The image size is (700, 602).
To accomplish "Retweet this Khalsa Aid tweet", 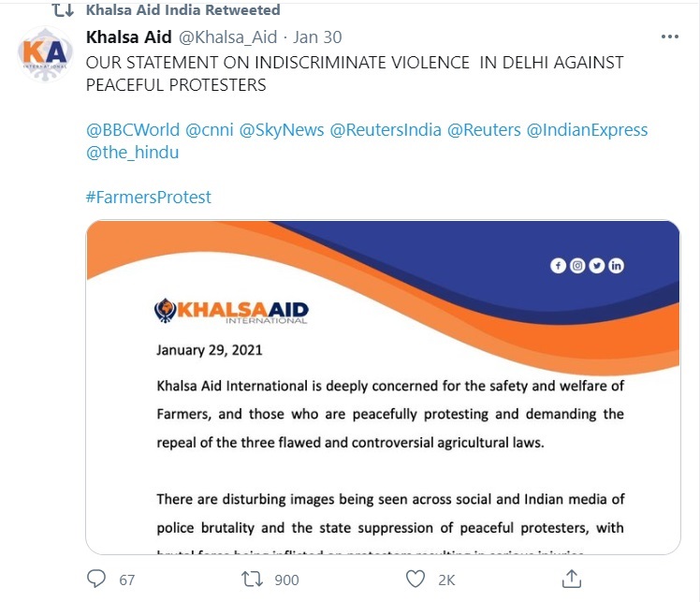I will (251, 580).
